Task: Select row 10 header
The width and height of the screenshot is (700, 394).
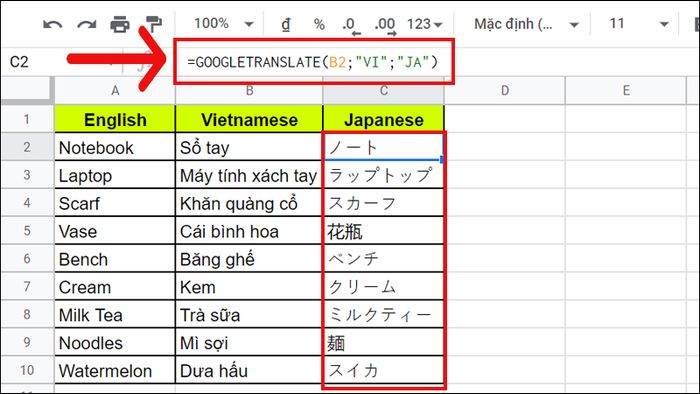Action: [27, 370]
